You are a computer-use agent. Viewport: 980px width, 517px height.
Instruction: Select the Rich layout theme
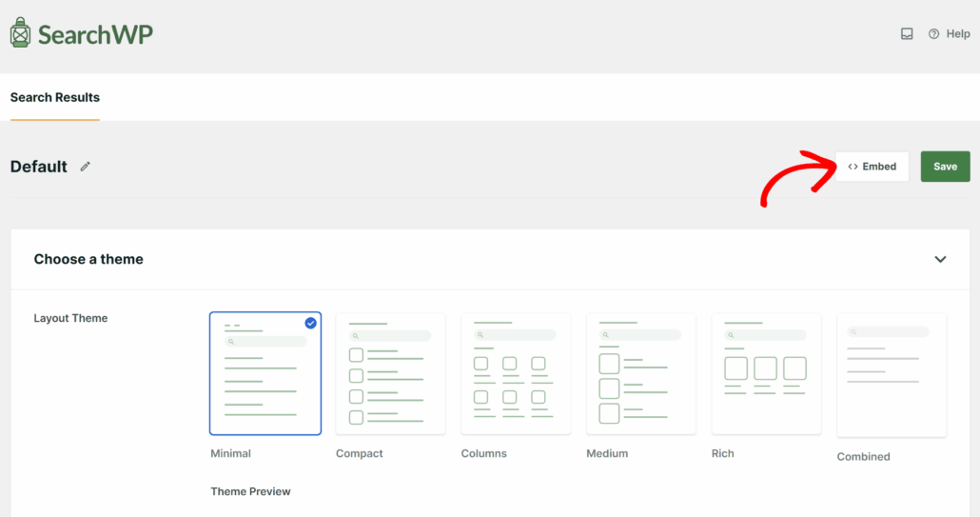click(x=766, y=374)
